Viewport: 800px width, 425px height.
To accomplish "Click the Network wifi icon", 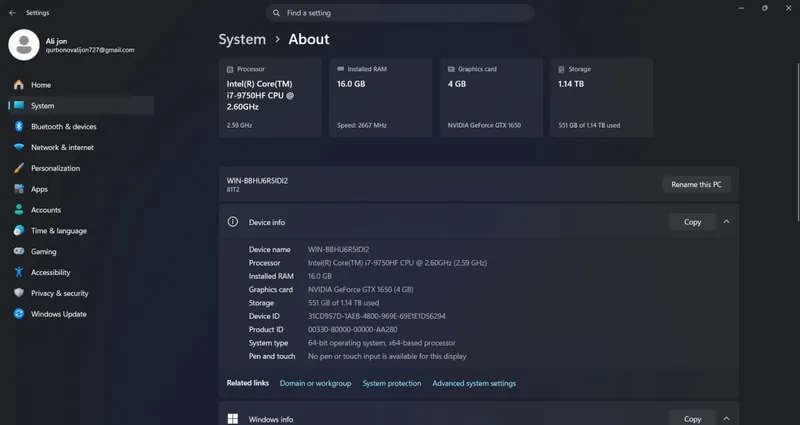I will [19, 147].
